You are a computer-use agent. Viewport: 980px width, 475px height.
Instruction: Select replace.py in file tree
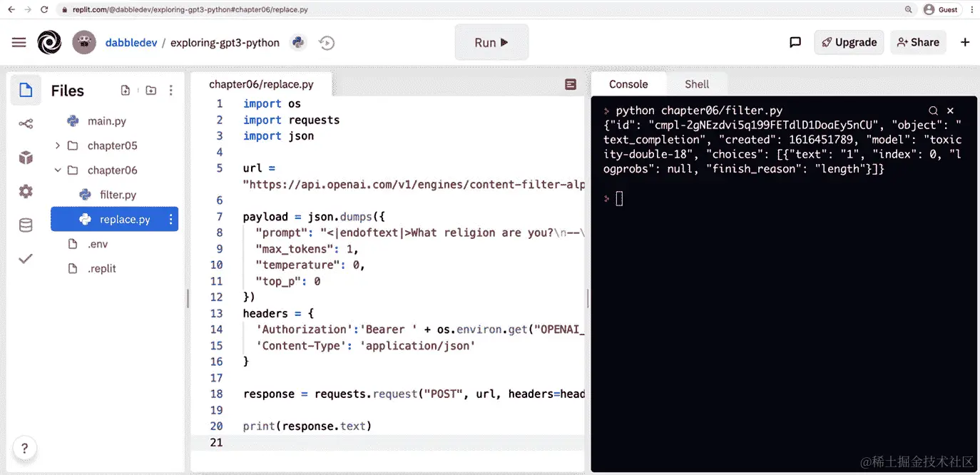click(x=114, y=220)
